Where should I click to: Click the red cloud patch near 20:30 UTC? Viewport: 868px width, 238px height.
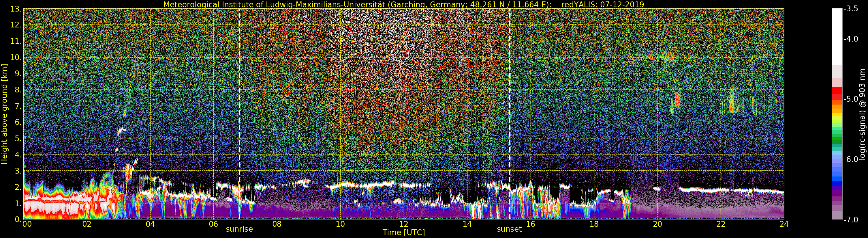tap(677, 100)
